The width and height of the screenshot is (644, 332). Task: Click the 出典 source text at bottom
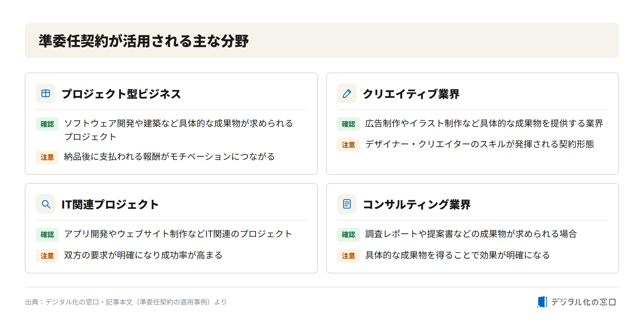click(126, 302)
